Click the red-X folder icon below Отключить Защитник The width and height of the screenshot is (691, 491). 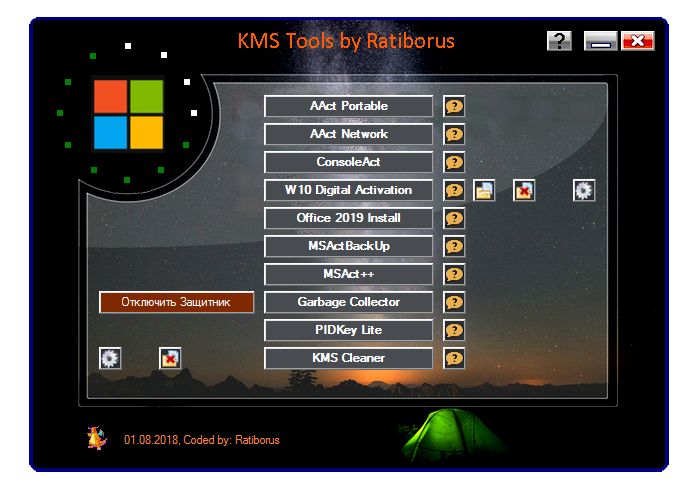click(170, 358)
